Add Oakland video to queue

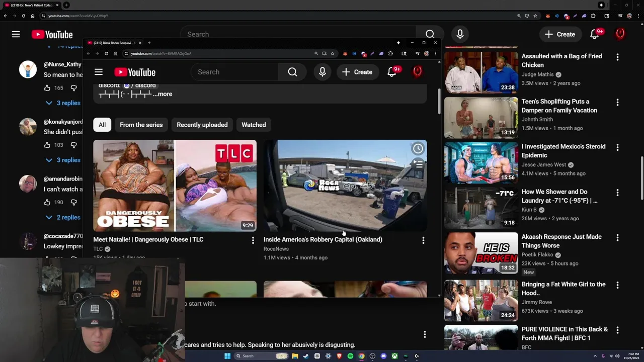pyautogui.click(x=418, y=164)
